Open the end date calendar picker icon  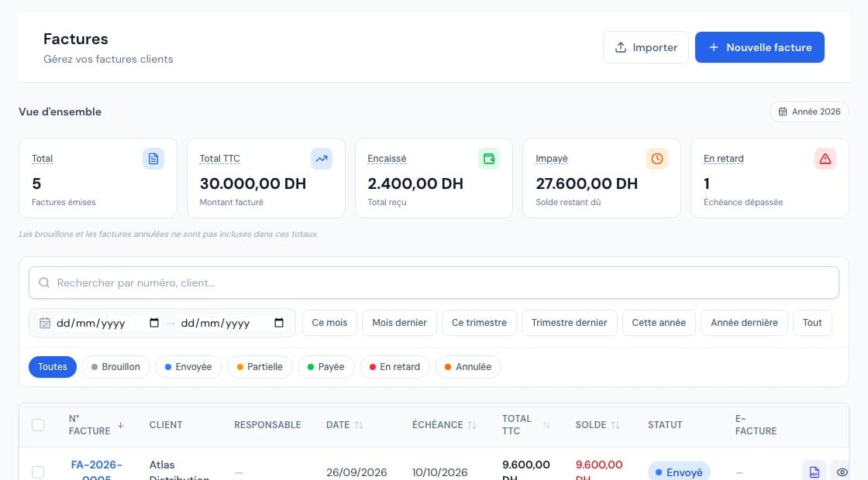pos(279,323)
